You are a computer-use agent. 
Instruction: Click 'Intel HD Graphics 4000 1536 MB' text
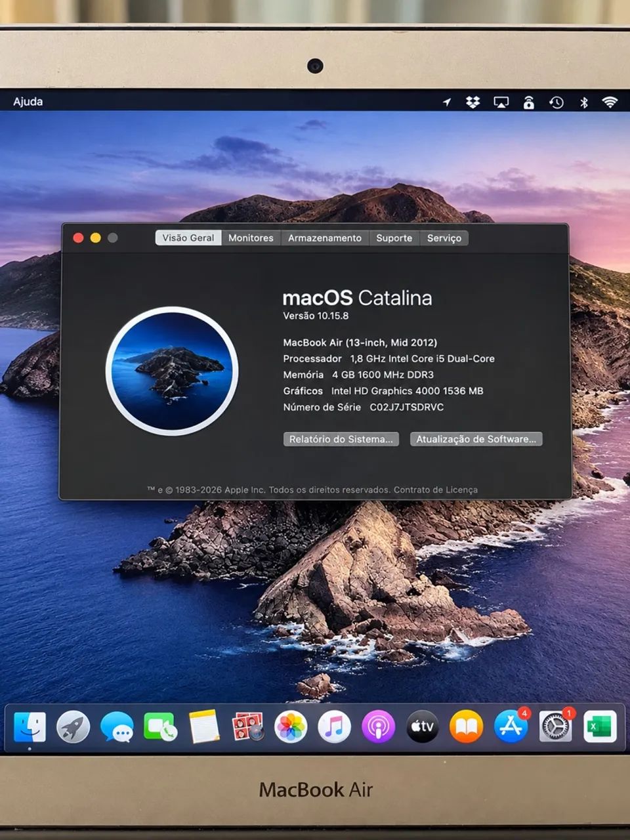(407, 391)
